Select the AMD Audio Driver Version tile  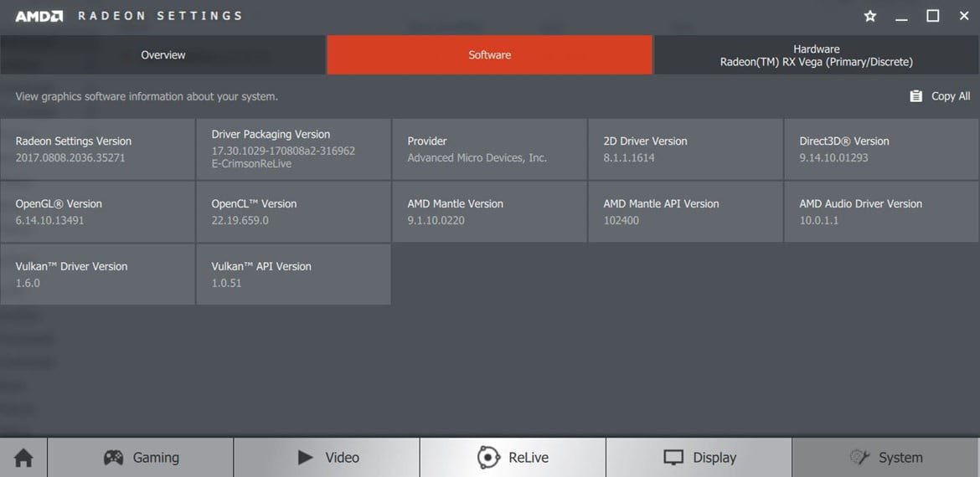click(881, 212)
